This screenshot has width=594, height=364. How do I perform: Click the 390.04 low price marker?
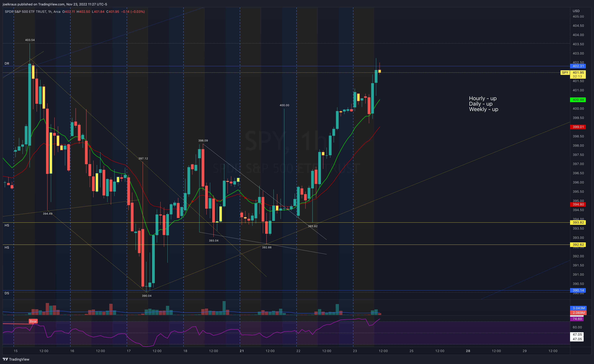click(147, 296)
